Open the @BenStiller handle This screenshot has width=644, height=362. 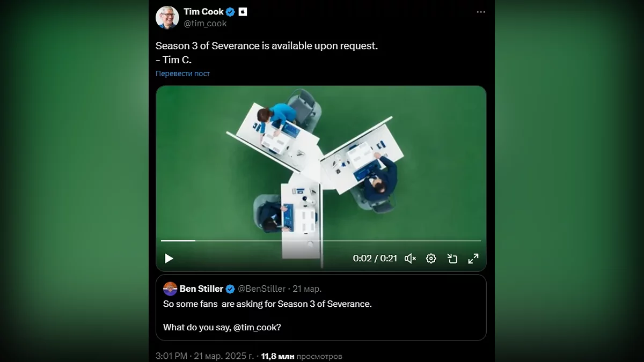coord(262,289)
